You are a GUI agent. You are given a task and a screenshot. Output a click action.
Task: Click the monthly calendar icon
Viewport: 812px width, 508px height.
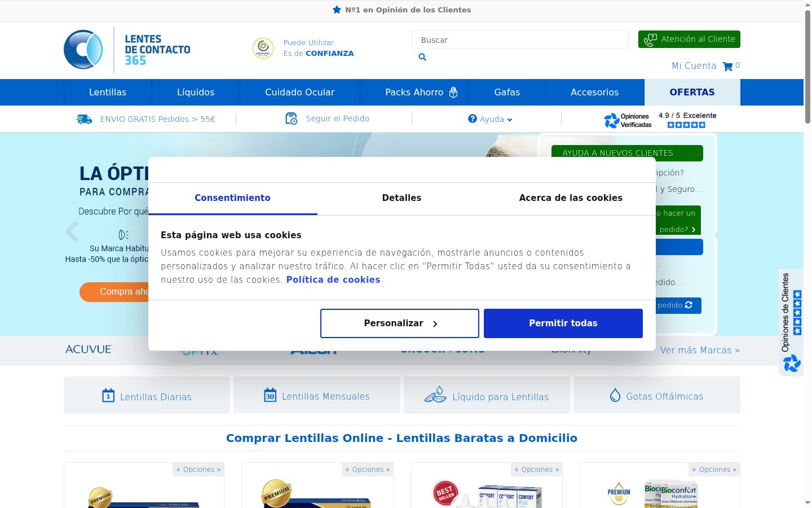tap(270, 395)
